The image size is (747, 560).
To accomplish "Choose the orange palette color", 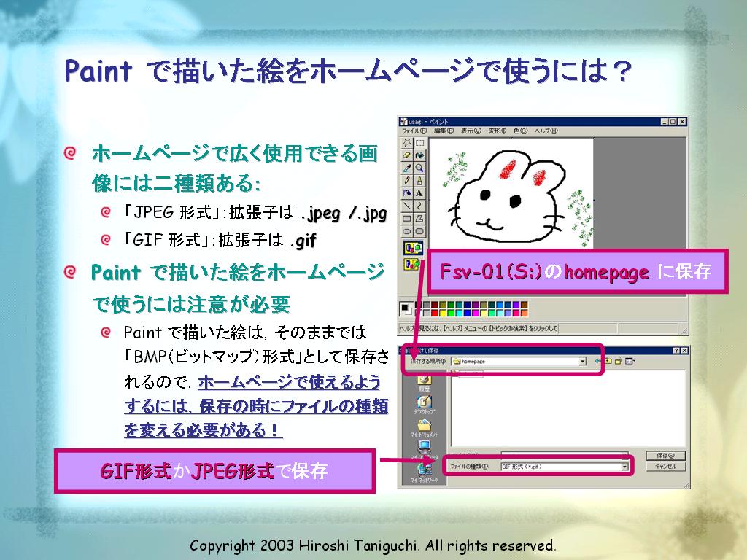I will point(524,313).
